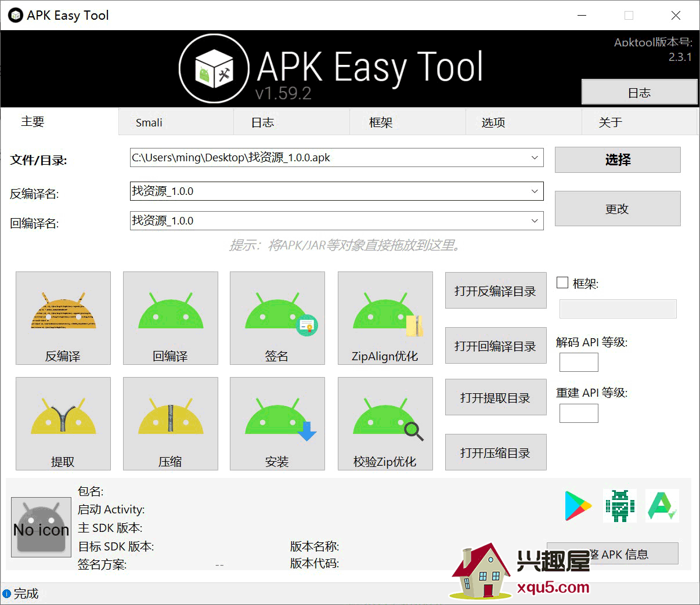Click the 校验Zip优化 magnifier icon button
This screenshot has height=605, width=700.
coord(385,423)
